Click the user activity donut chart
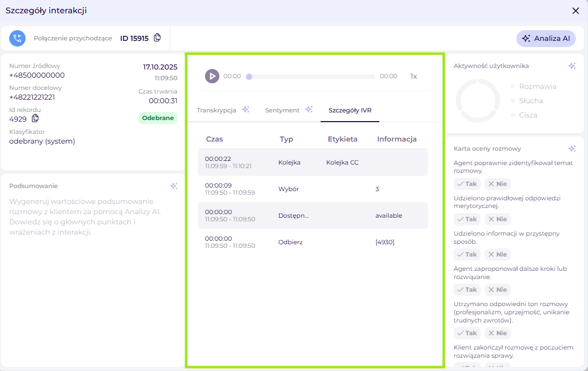 point(478,101)
